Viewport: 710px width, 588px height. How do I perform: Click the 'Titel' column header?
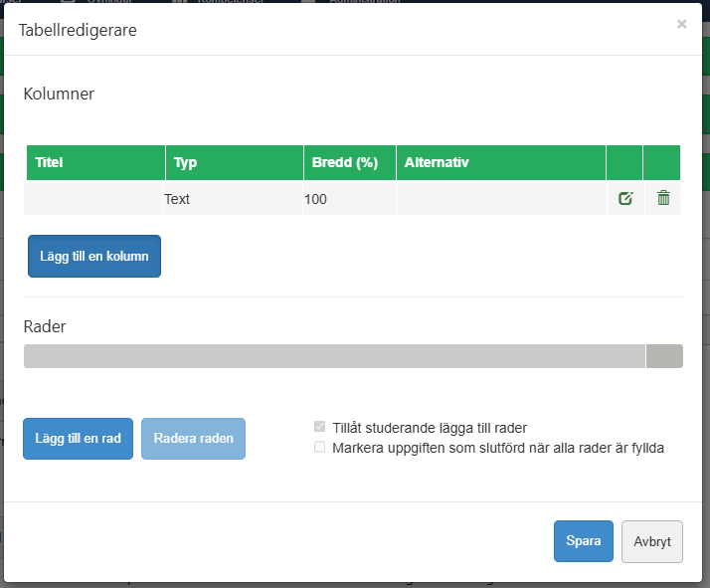[x=95, y=162]
